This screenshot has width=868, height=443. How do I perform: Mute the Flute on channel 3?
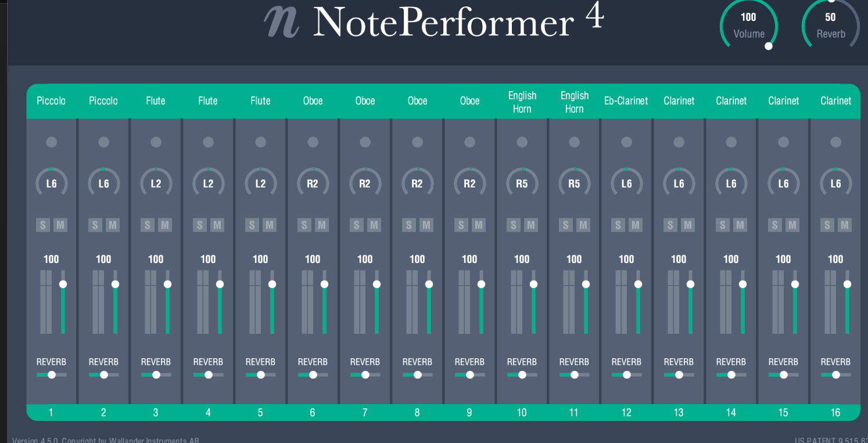point(165,225)
